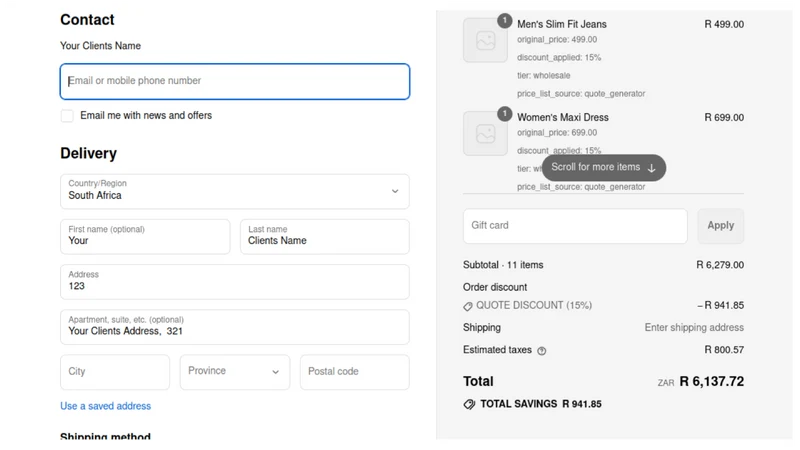Open the Country/Region dropdown
Viewport: 800px width, 450px height.
[x=235, y=191]
